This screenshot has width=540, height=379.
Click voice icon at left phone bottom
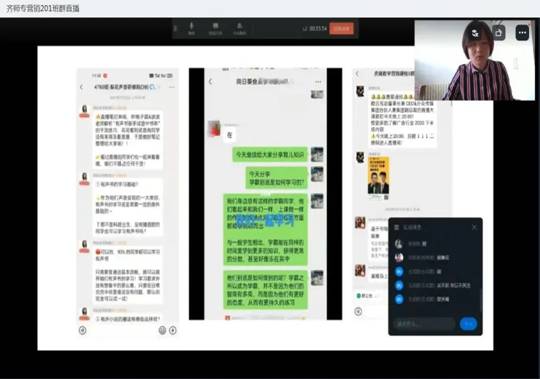tap(83, 330)
